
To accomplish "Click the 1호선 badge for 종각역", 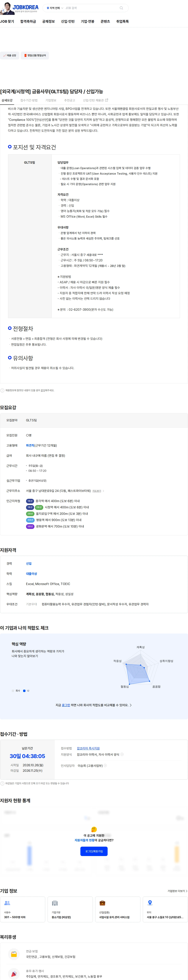I will click(x=30, y=501).
